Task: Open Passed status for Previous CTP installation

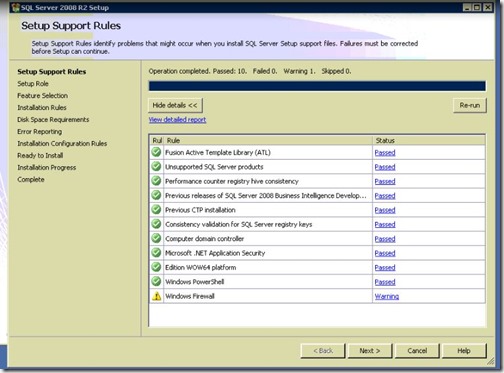Action: [x=385, y=210]
